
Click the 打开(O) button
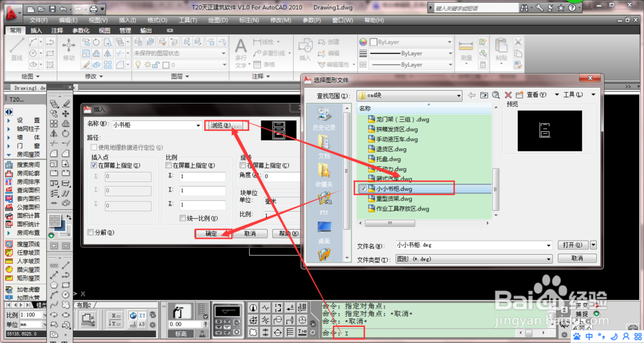tap(573, 245)
